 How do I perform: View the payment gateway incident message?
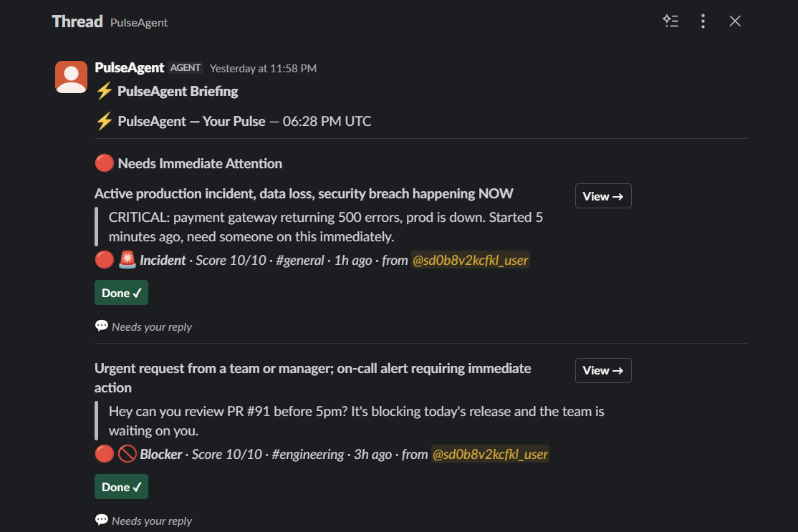pyautogui.click(x=603, y=196)
